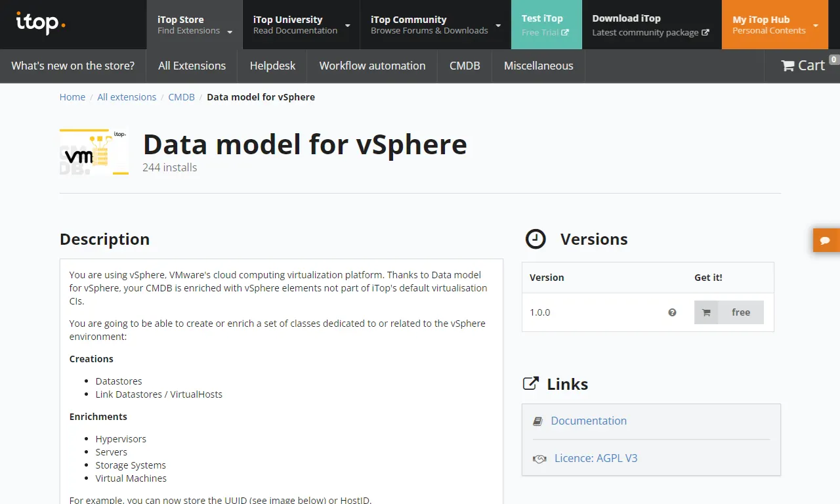
Task: Open the iTop University menu
Action: 301,25
